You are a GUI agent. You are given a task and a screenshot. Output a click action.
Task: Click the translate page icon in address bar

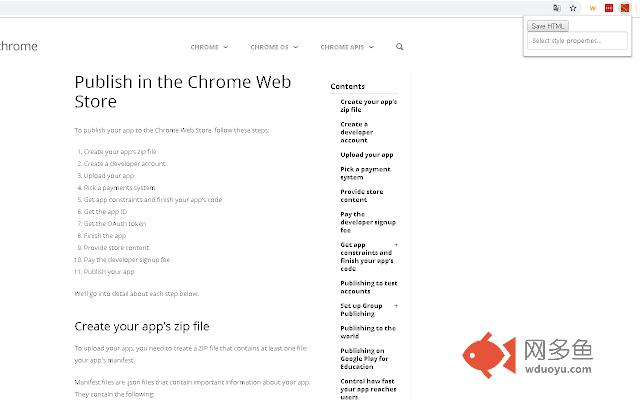[x=557, y=8]
